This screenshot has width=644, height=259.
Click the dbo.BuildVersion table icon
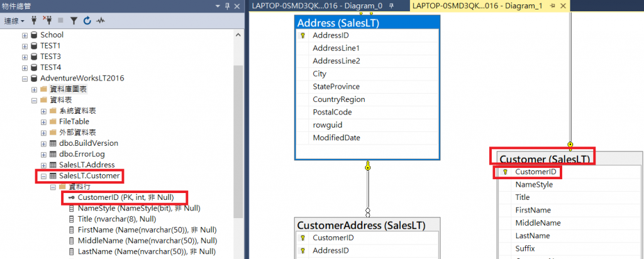tap(53, 143)
